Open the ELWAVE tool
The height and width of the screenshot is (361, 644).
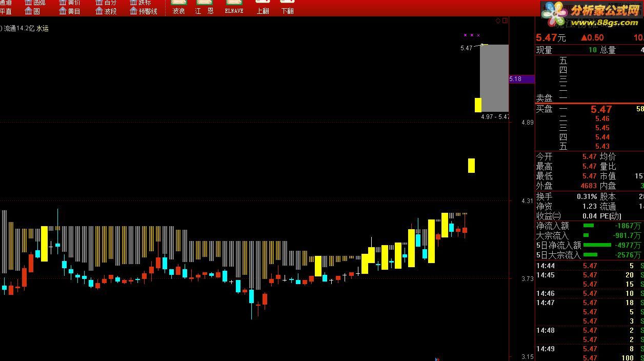(x=234, y=7)
